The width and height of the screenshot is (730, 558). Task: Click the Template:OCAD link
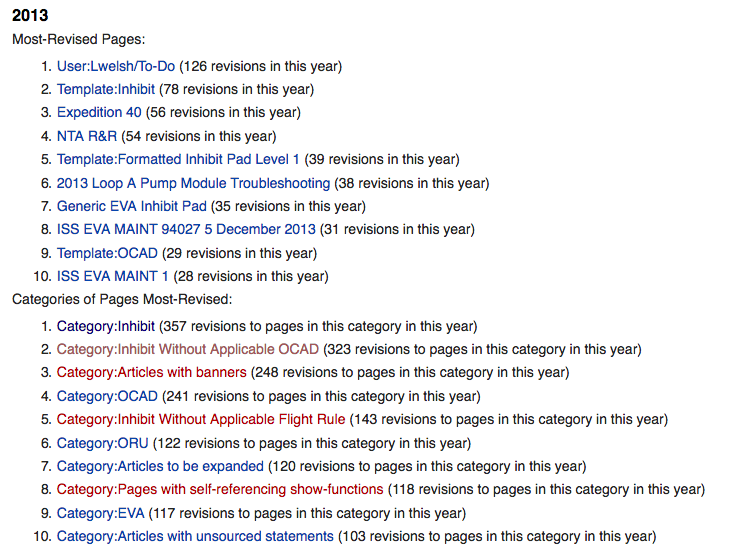tap(107, 253)
